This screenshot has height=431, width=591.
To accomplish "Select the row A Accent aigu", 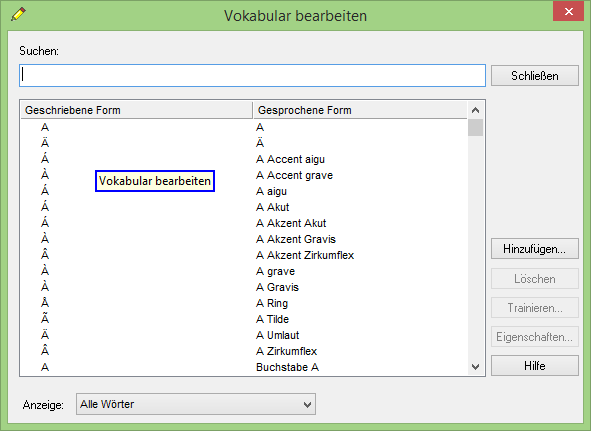I will (244, 159).
